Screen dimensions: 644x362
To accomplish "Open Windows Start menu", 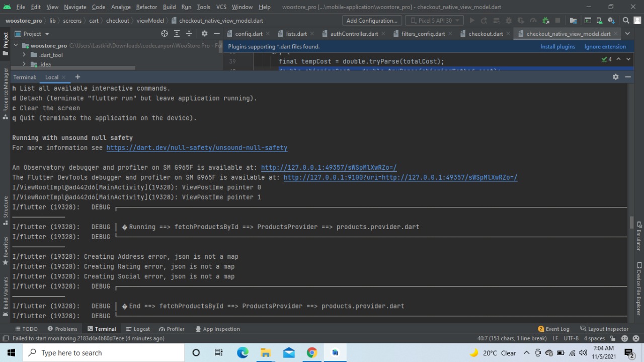I will coord(11,352).
